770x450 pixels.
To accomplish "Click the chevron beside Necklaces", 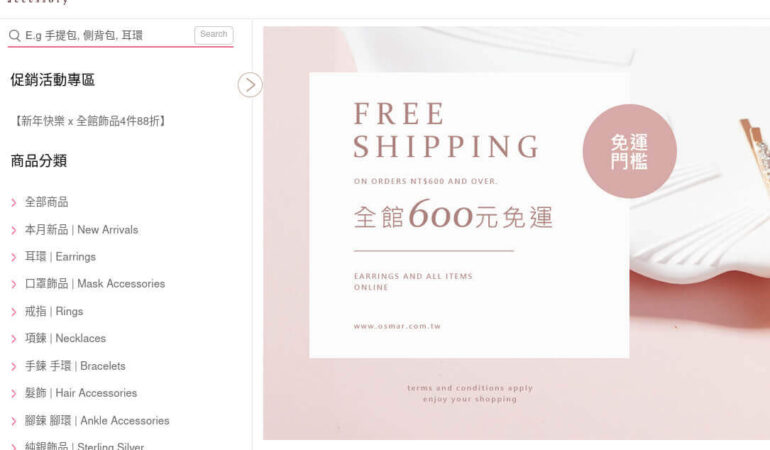I will (14, 338).
